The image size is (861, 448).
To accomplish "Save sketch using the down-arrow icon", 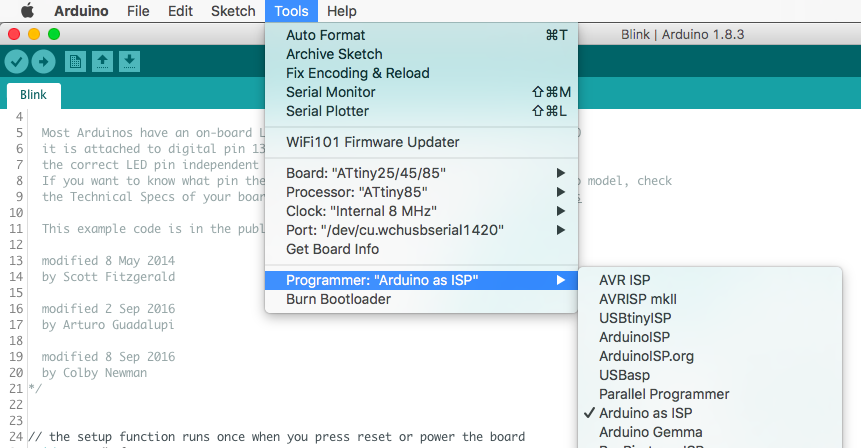I will coord(129,61).
